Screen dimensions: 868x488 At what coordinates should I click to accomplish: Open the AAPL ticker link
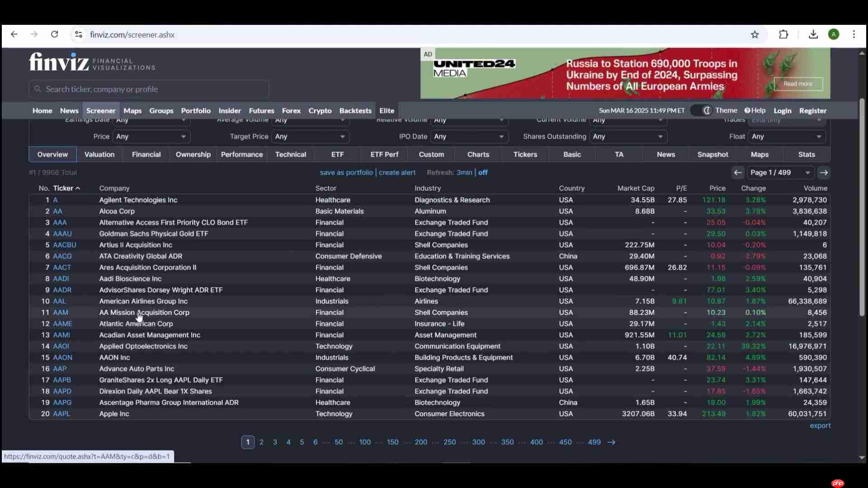pyautogui.click(x=61, y=414)
